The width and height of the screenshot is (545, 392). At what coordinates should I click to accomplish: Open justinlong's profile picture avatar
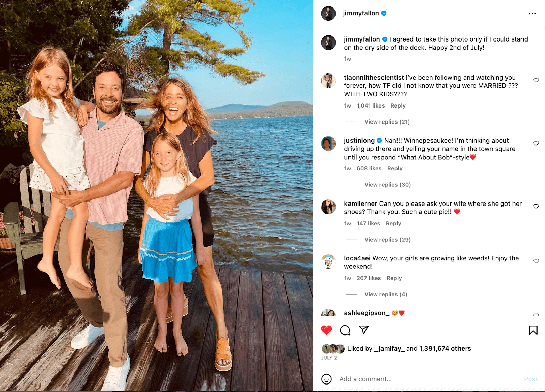tap(328, 144)
